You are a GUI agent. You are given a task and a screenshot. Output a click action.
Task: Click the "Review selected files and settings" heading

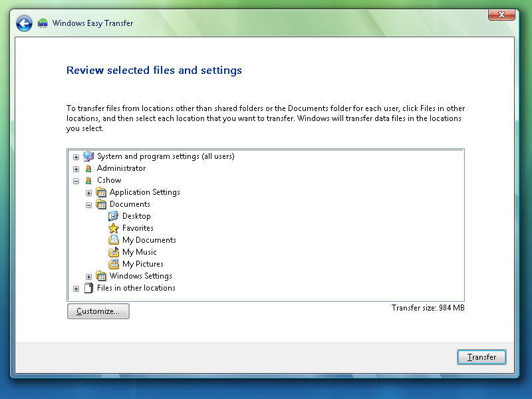coord(154,70)
